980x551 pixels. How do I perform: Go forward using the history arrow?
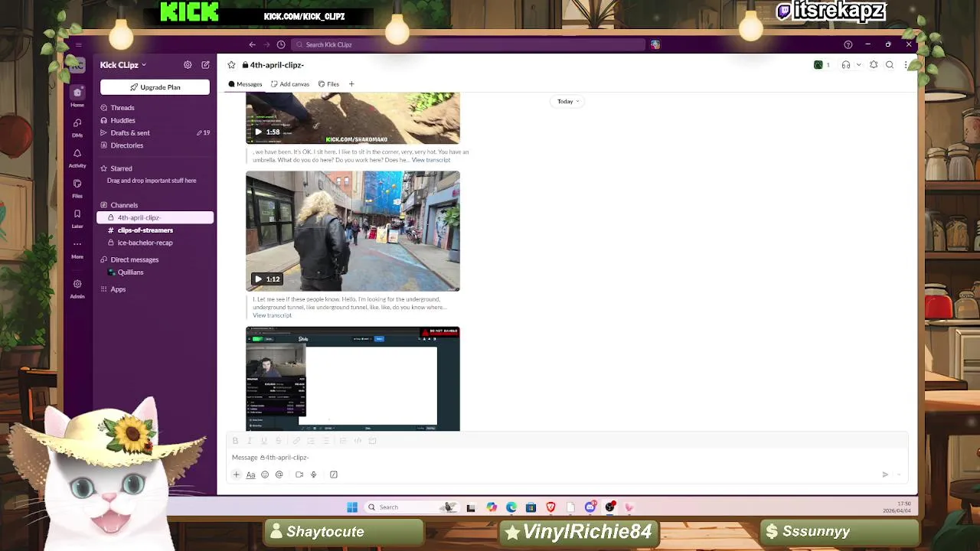pyautogui.click(x=266, y=44)
